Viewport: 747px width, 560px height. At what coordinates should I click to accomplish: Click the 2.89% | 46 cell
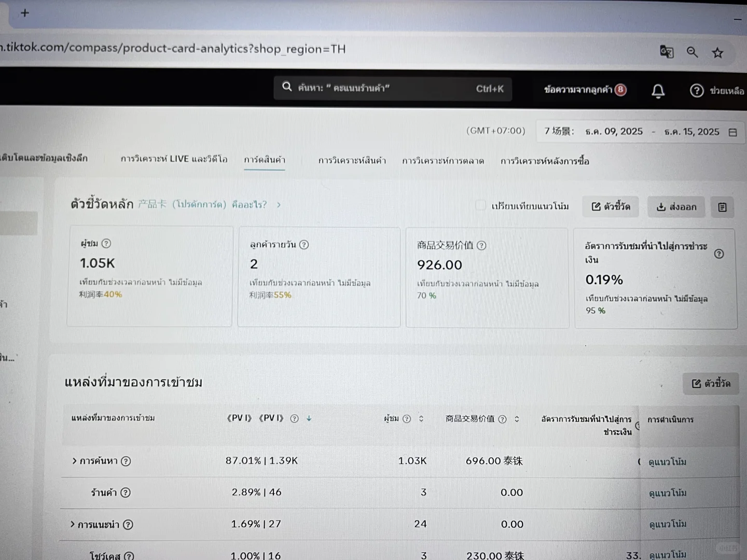[x=257, y=492]
